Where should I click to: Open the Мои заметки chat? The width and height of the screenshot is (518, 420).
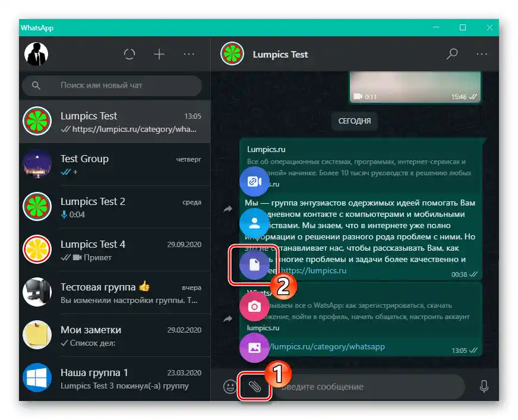(x=115, y=336)
